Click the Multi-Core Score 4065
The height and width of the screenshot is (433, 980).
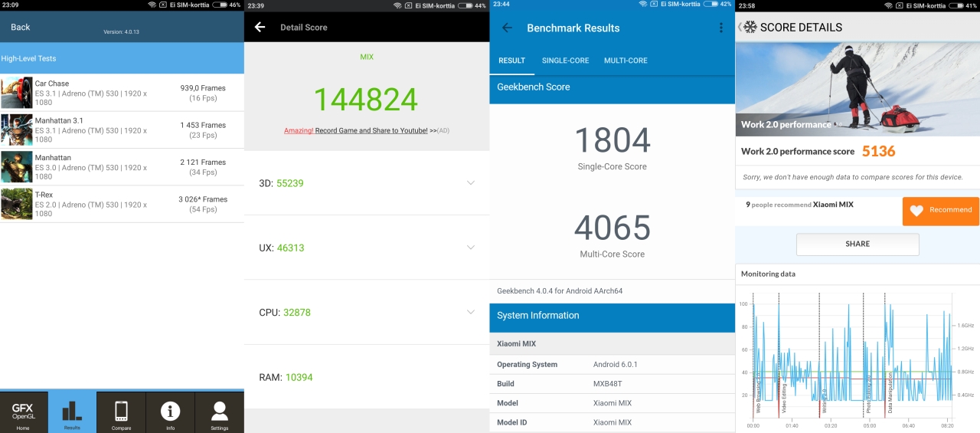612,228
